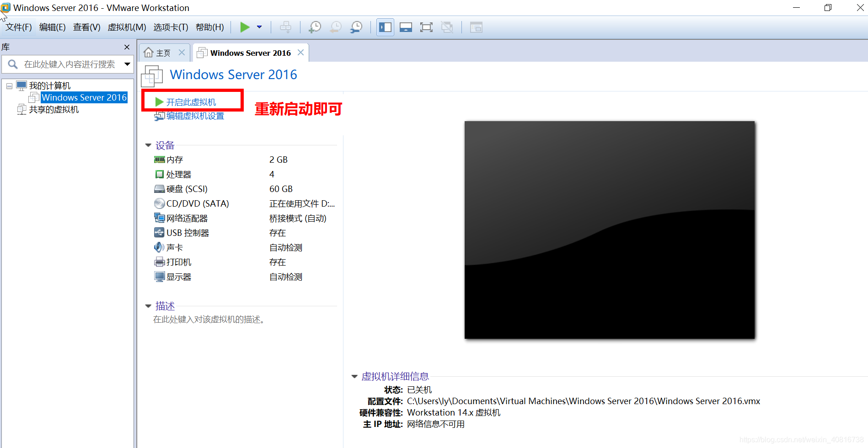This screenshot has width=868, height=448.
Task: Open the snapshot manager icon
Action: pos(356,27)
